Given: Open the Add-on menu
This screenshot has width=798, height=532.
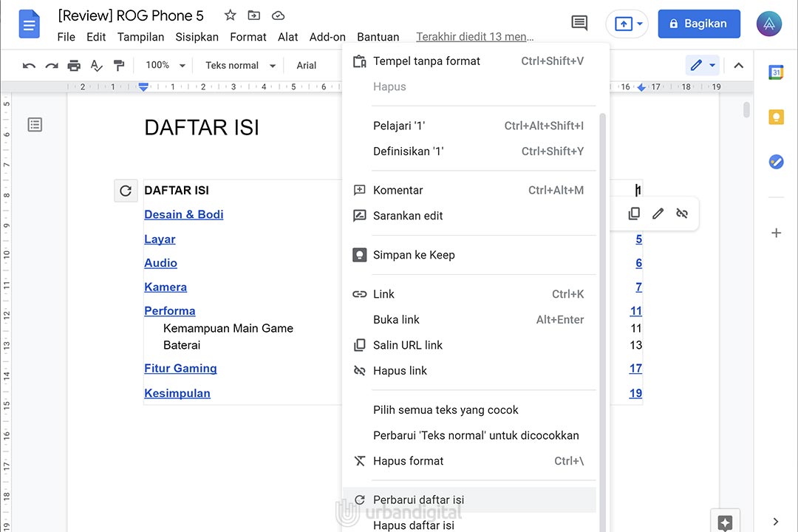Looking at the screenshot, I should point(327,37).
